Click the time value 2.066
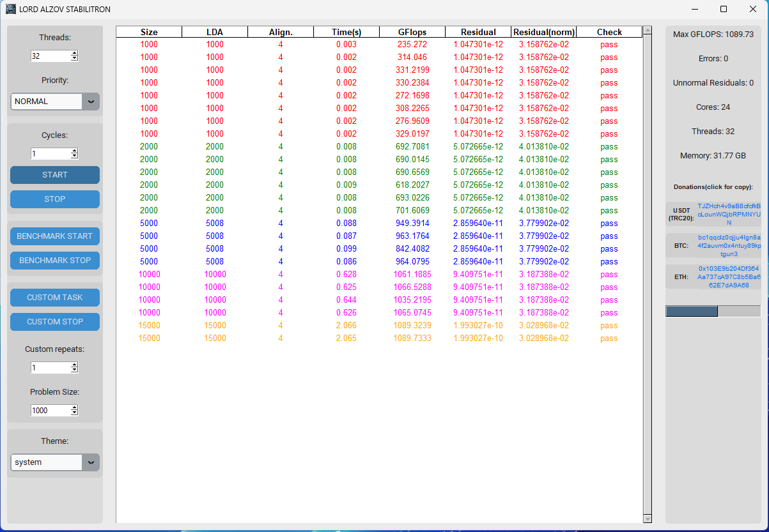The width and height of the screenshot is (769, 532). coord(346,326)
